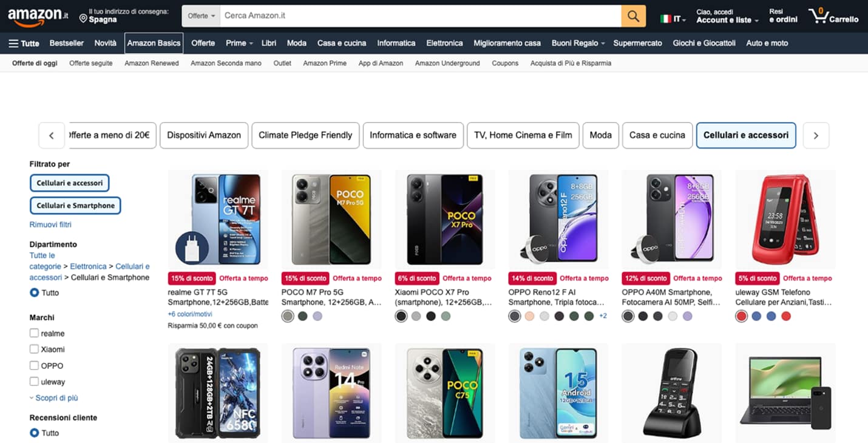
Task: Open Account e liste dropdown
Action: pyautogui.click(x=727, y=20)
